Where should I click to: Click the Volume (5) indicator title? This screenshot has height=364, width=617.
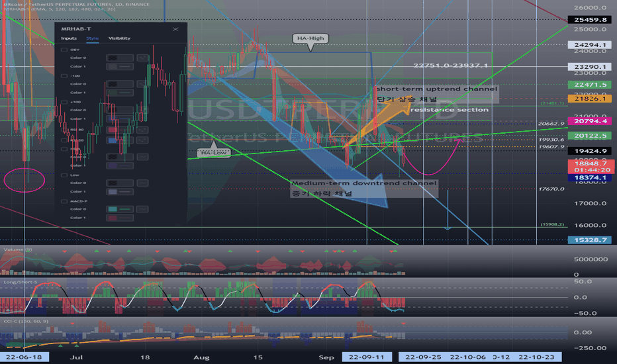click(18, 250)
